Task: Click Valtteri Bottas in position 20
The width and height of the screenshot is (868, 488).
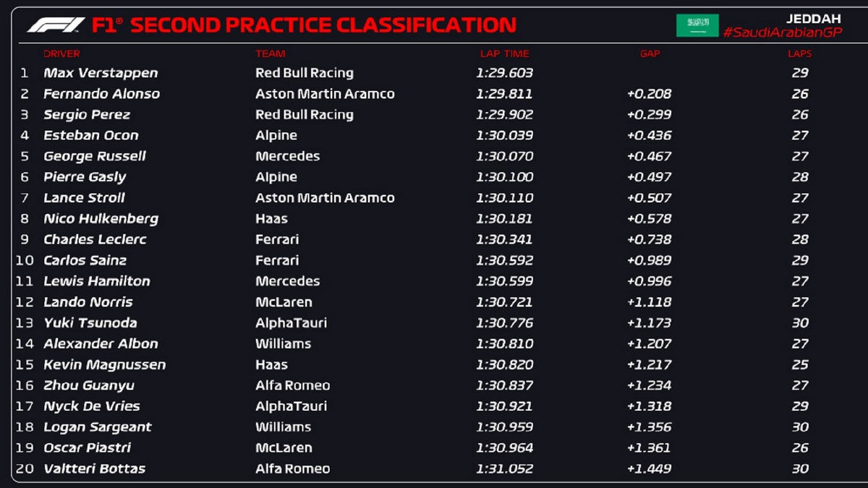Action: tap(94, 468)
